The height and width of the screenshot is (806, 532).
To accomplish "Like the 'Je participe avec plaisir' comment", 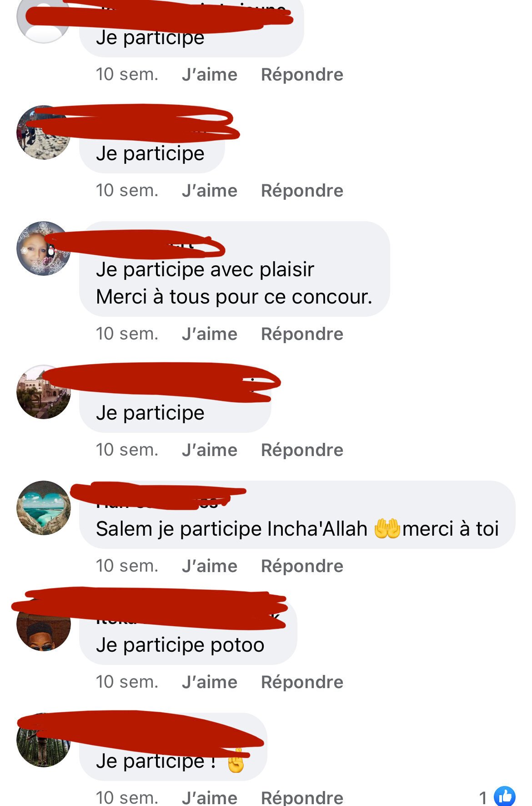I will 210,334.
